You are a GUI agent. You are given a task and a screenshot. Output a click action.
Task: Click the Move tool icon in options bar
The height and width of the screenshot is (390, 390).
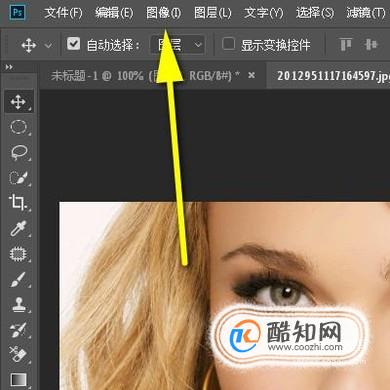[29, 45]
